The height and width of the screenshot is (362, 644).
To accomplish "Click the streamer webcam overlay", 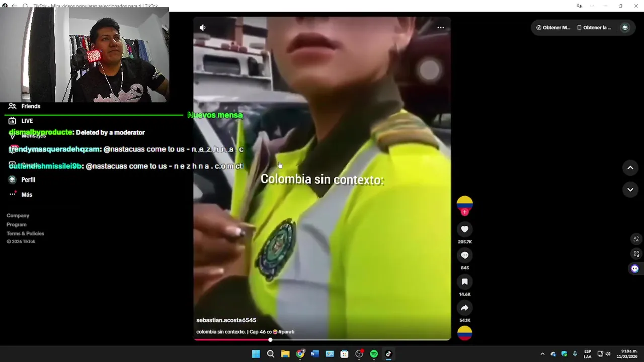I will (x=85, y=55).
